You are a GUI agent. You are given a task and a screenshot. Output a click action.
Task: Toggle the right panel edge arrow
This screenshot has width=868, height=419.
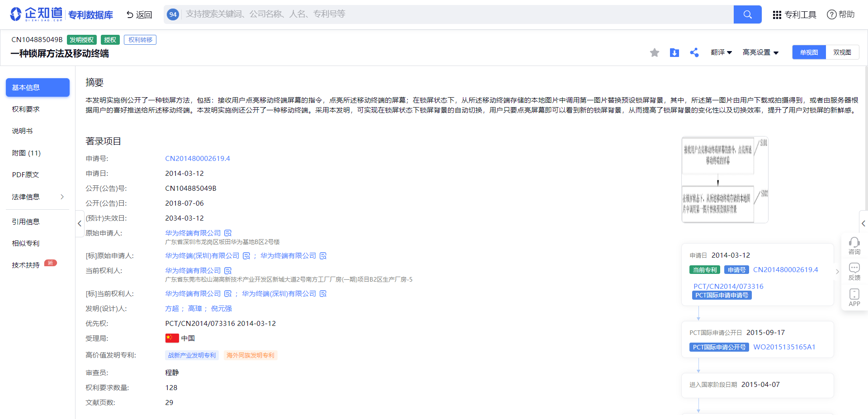(863, 223)
